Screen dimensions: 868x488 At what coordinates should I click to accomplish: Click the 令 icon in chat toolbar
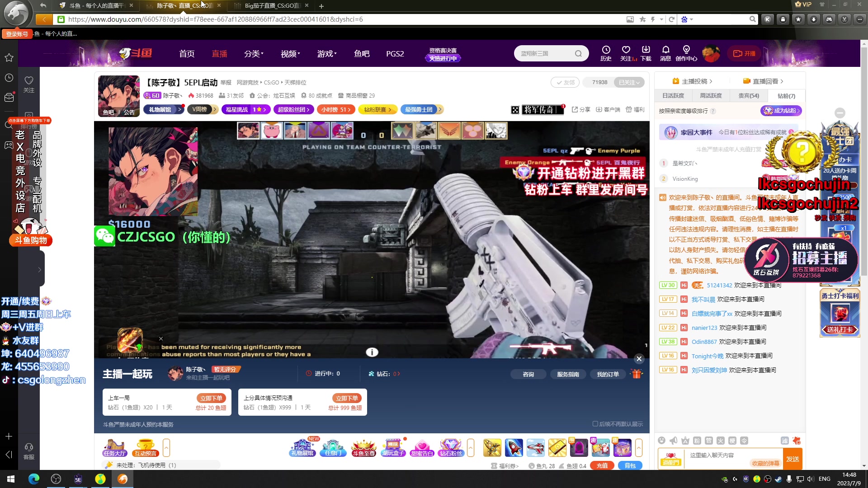744,441
